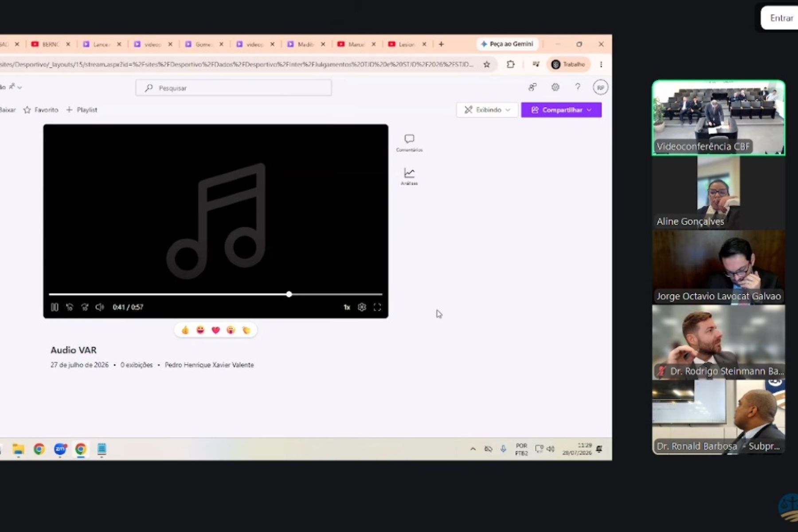Mute the player volume icon
798x532 pixels.
(x=100, y=307)
